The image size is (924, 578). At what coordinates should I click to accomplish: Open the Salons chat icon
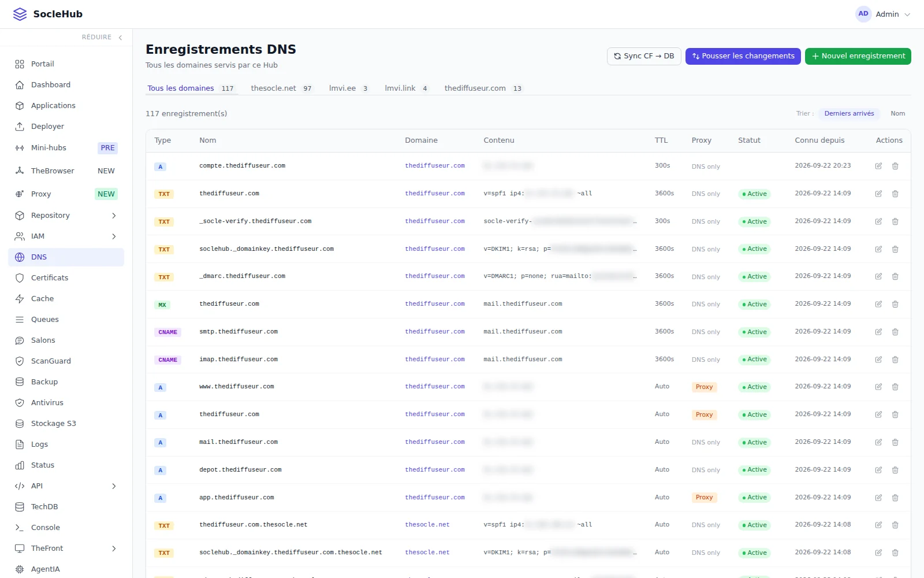coord(20,340)
